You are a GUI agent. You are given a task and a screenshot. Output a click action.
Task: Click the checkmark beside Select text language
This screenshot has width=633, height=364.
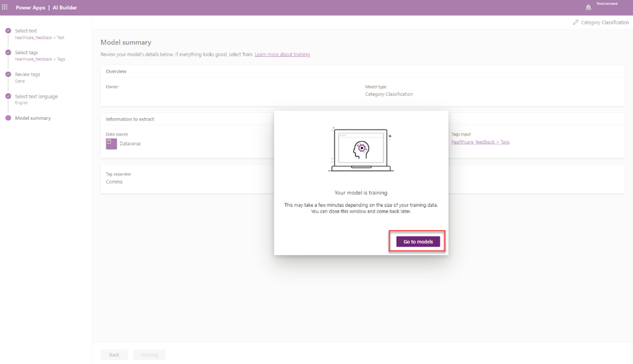click(x=8, y=96)
